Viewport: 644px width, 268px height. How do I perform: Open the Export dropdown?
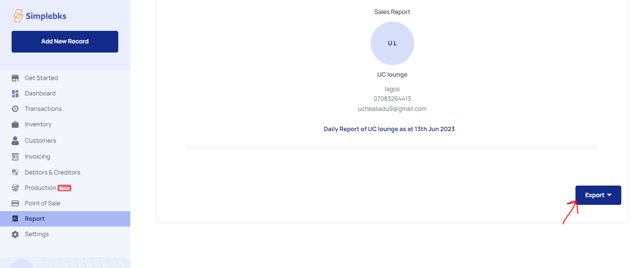click(x=598, y=195)
